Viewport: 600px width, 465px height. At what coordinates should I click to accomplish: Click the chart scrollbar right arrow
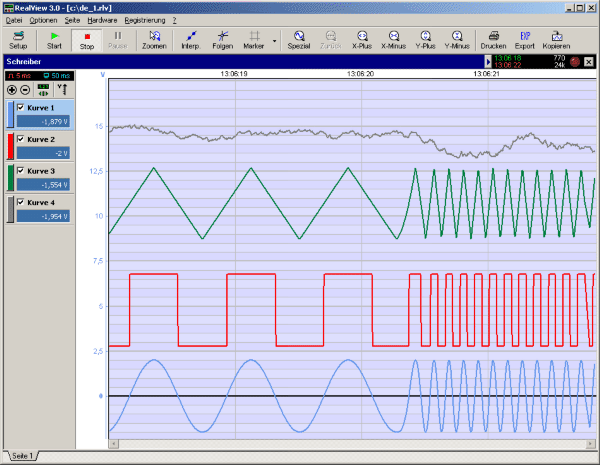(590, 444)
